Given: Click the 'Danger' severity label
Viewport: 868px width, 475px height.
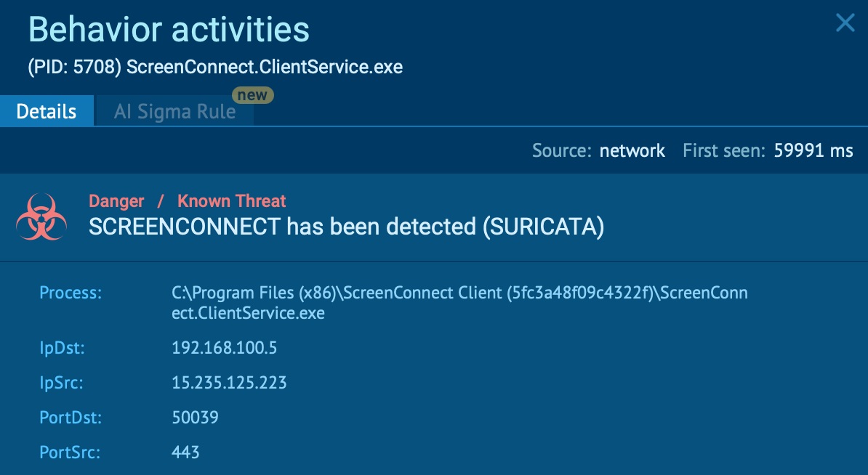Looking at the screenshot, I should coord(116,200).
